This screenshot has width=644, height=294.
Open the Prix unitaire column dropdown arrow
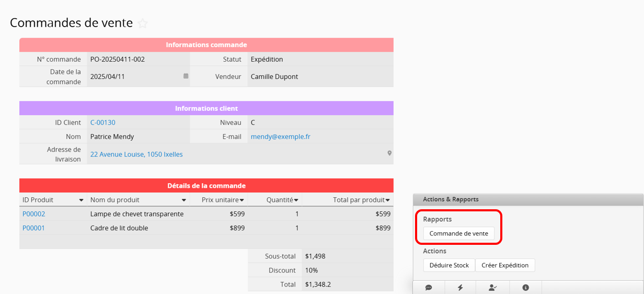[242, 200]
